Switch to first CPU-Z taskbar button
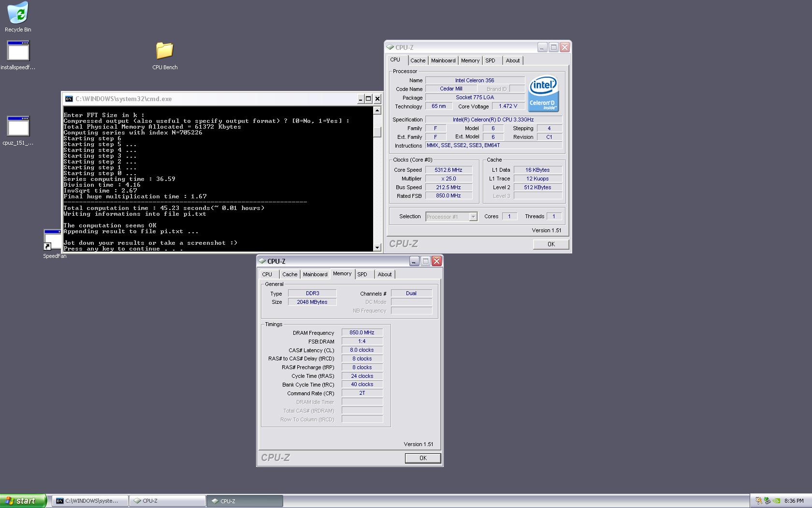812x508 pixels. click(168, 501)
